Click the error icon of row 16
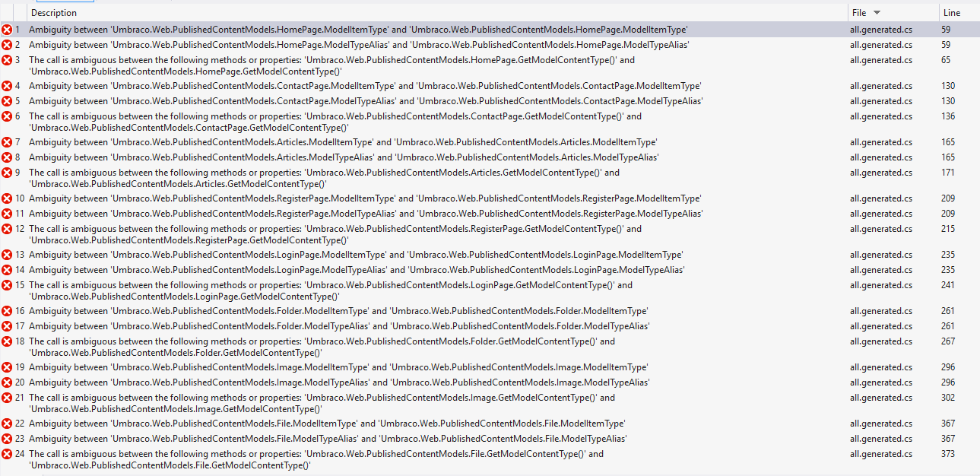 tap(7, 311)
